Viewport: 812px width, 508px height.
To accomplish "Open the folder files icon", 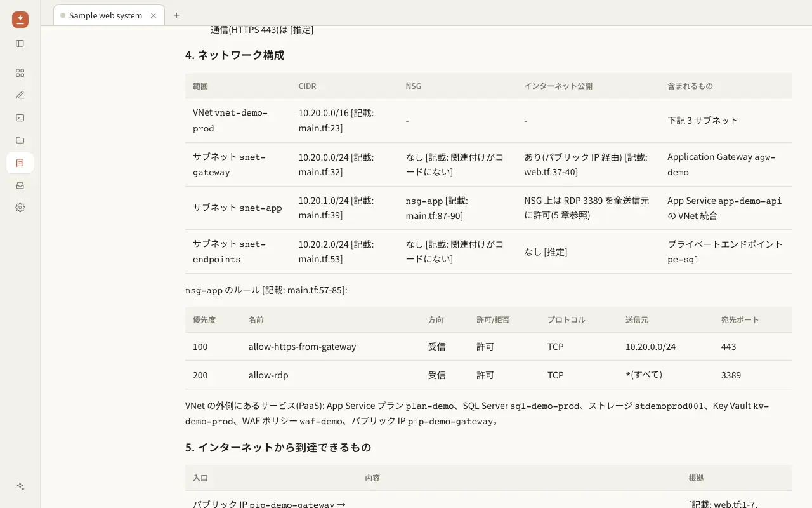I will coord(20,140).
